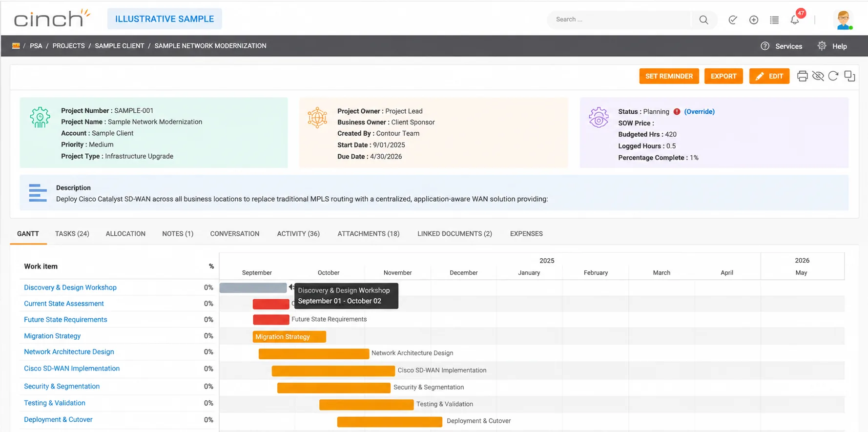The height and width of the screenshot is (432, 868).
Task: Click the orange Deployment & Cutover bar
Action: pos(390,422)
